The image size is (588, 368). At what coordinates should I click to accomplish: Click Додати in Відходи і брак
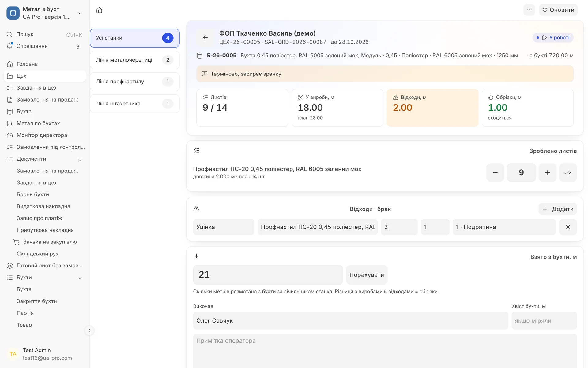coord(558,209)
